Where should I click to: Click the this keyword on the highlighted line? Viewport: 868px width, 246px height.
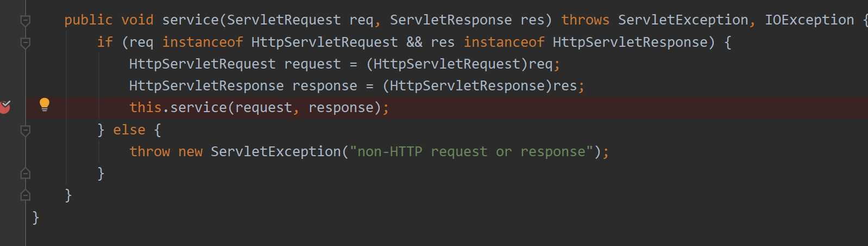coord(146,108)
